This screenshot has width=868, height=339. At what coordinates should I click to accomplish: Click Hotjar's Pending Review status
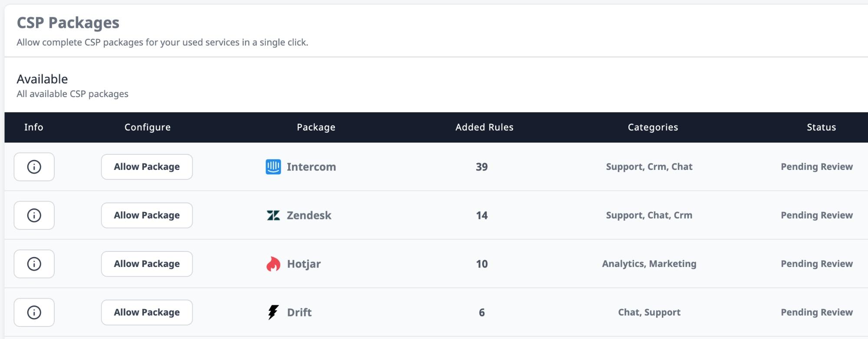[x=817, y=264]
